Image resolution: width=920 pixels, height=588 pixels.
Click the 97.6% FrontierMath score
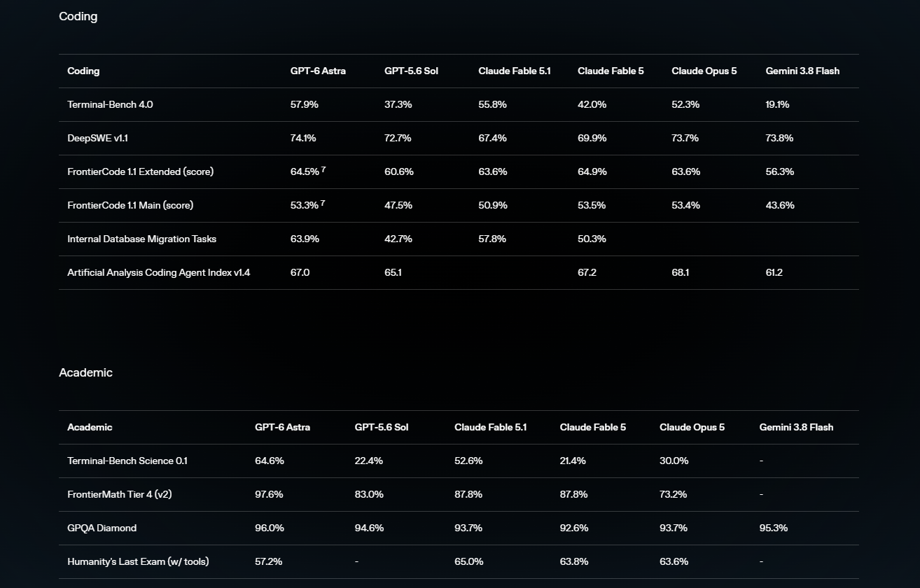pos(269,494)
